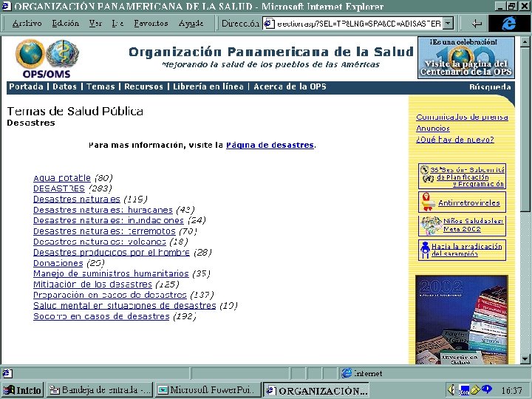Click the OPS globe logo
532x399 pixels.
[x=30, y=54]
